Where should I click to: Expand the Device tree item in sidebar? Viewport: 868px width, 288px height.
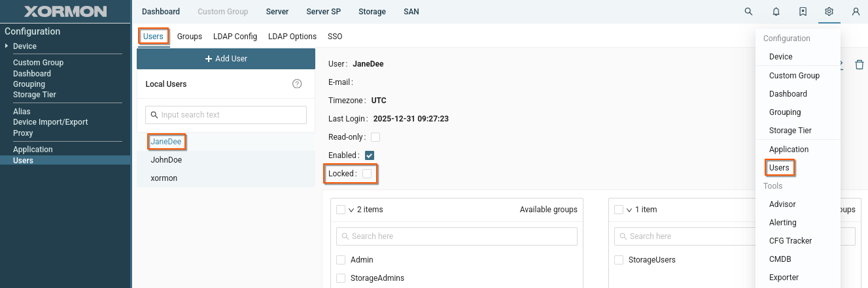pyautogui.click(x=7, y=46)
